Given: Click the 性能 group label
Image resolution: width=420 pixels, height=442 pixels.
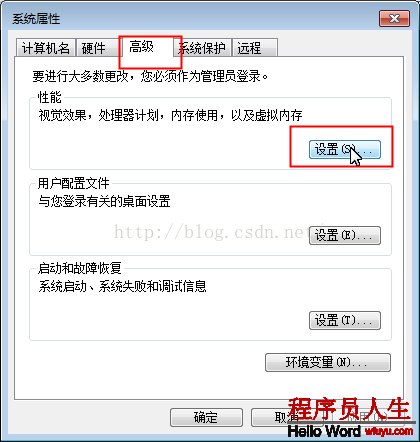Looking at the screenshot, I should tap(50, 97).
